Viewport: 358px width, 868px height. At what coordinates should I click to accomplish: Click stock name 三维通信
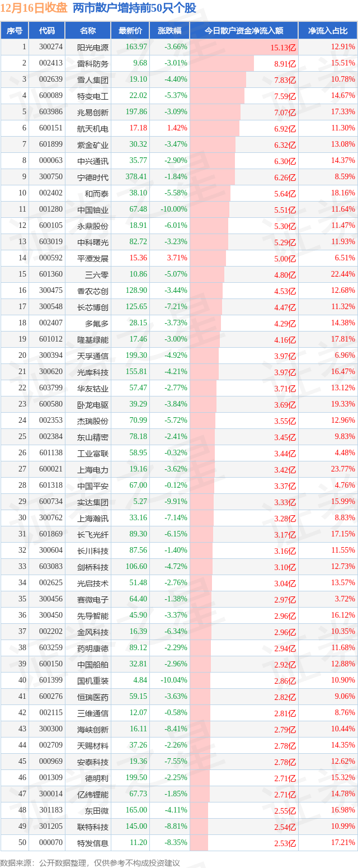coord(93,713)
